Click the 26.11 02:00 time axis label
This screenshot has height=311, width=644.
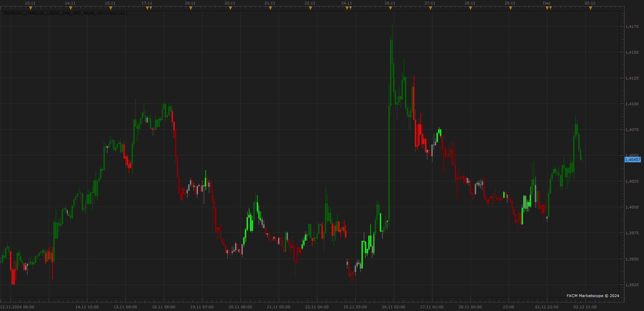[x=393, y=307]
